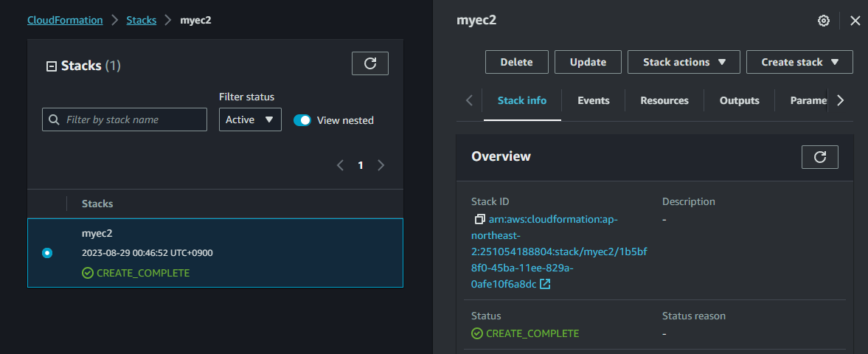The height and width of the screenshot is (354, 868).
Task: Open the Stack ID ARN link
Action: (x=559, y=251)
